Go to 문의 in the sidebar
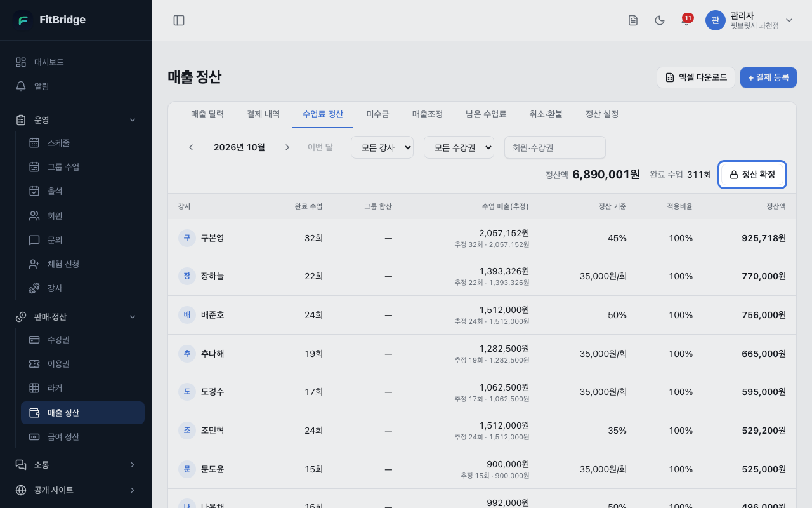The height and width of the screenshot is (508, 812). (82, 240)
